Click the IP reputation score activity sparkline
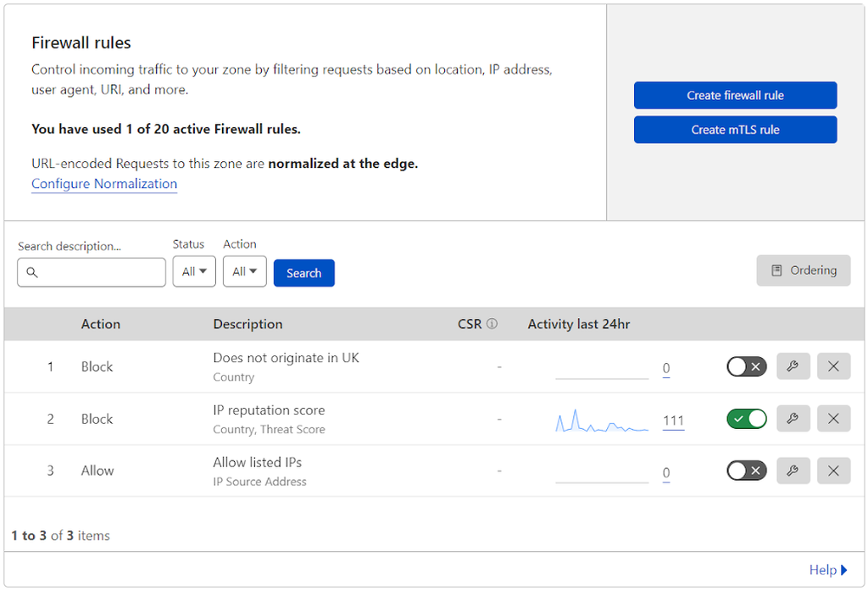 [601, 418]
